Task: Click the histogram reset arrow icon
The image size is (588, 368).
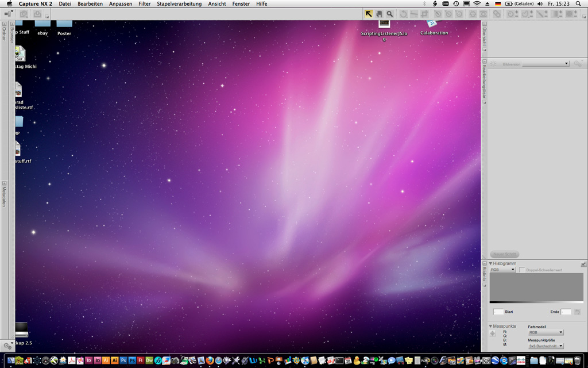Action: point(577,312)
